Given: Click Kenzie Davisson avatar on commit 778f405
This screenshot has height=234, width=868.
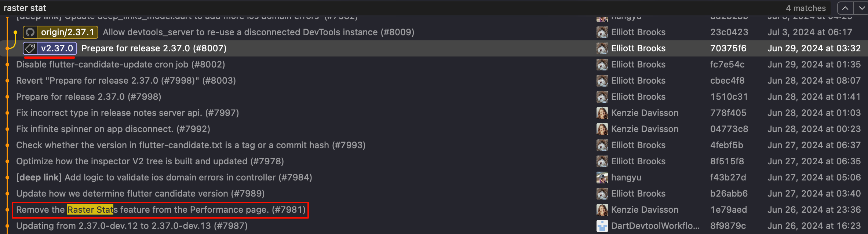Looking at the screenshot, I should (x=602, y=113).
